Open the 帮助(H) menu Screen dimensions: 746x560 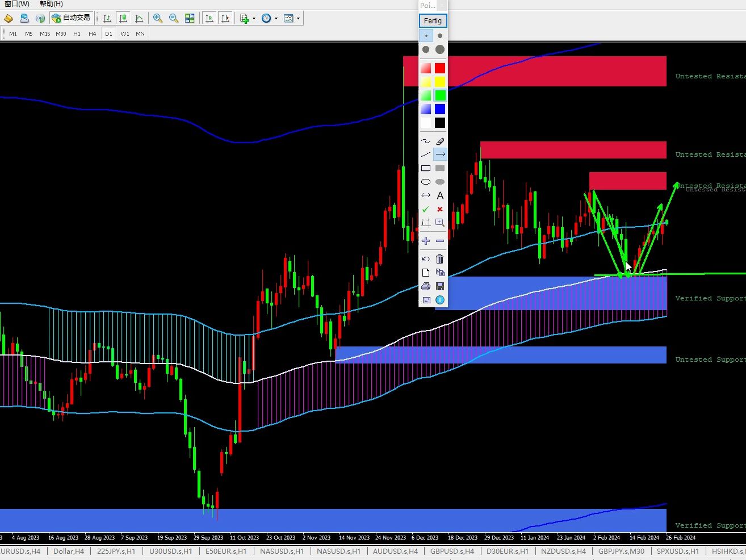tap(51, 4)
